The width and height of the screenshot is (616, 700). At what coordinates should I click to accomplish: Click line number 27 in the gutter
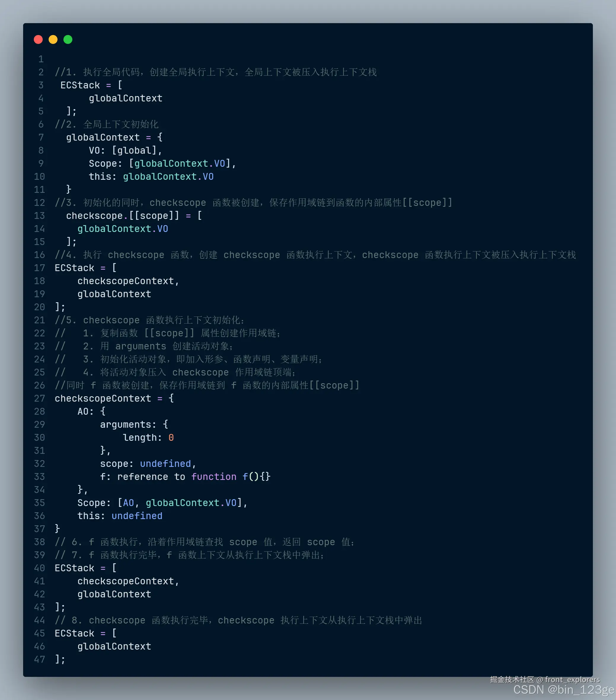(40, 398)
